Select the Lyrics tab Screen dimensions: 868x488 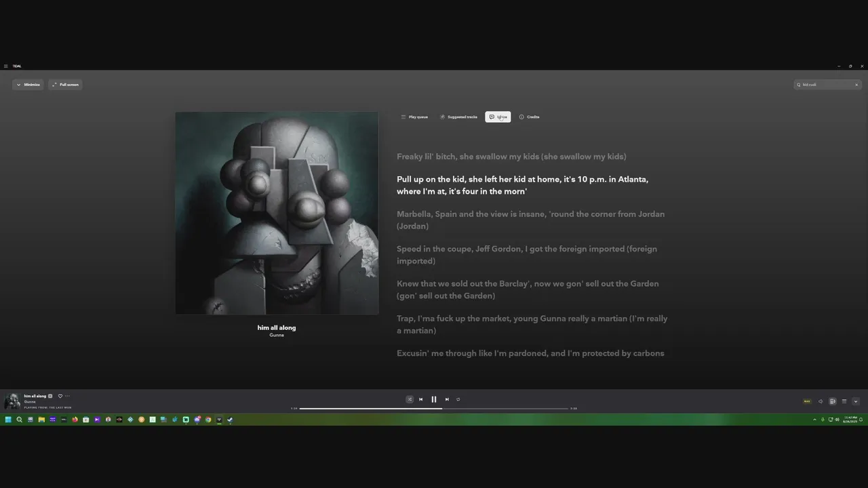(x=498, y=117)
